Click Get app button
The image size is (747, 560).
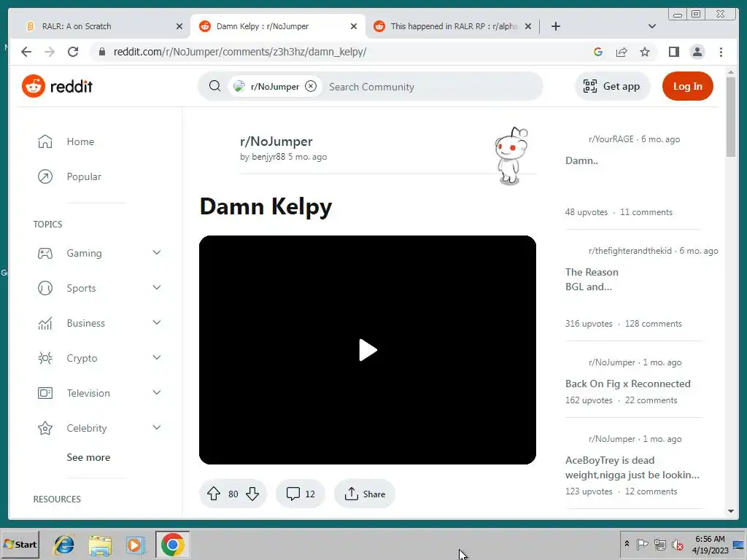[x=612, y=86]
